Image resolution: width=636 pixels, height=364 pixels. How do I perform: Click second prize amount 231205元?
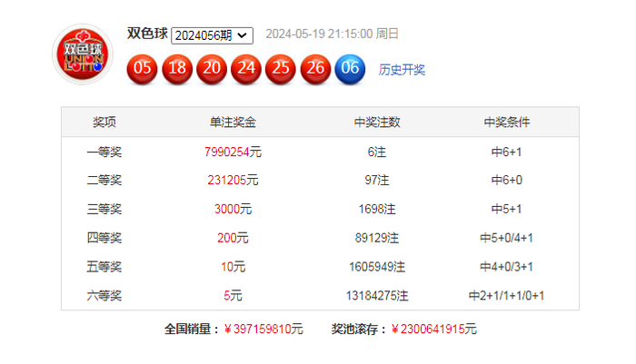(x=233, y=180)
